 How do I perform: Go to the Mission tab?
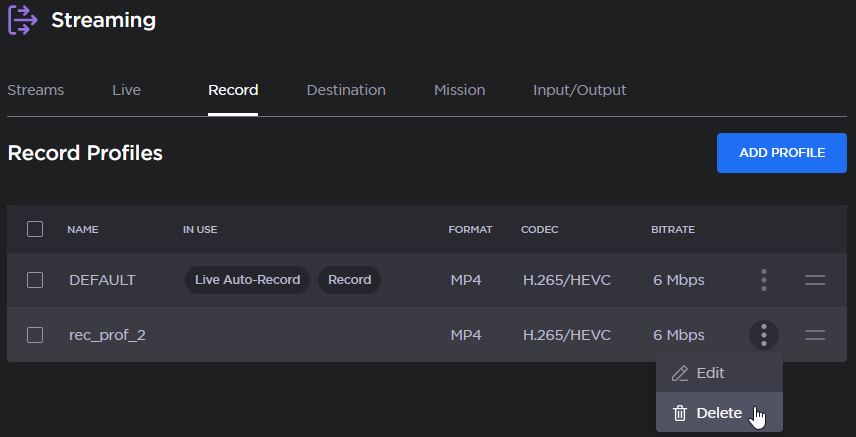click(x=459, y=90)
